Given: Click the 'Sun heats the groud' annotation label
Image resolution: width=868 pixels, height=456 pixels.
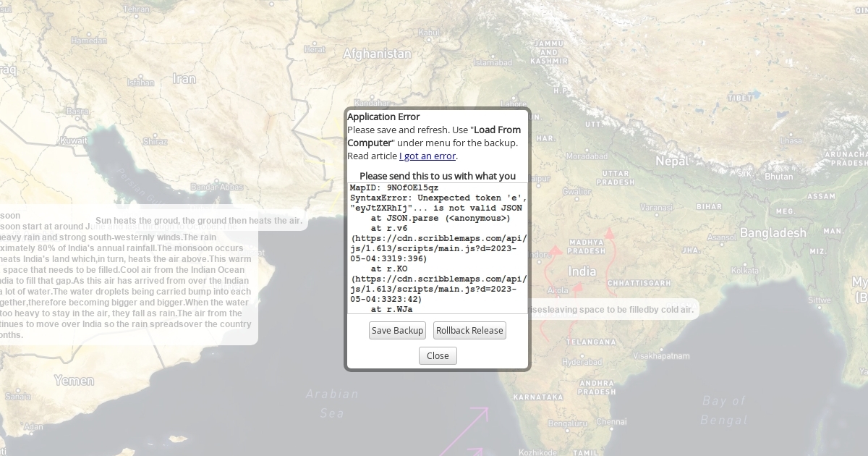Looking at the screenshot, I should [198, 221].
